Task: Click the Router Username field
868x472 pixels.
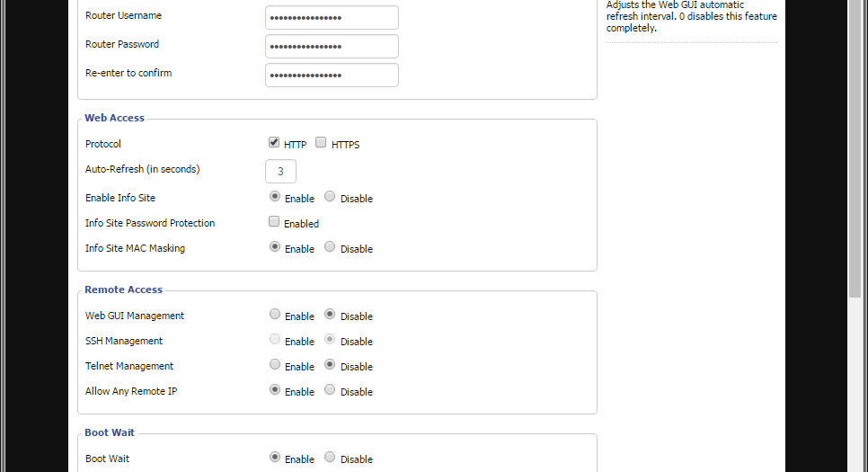Action: click(332, 17)
